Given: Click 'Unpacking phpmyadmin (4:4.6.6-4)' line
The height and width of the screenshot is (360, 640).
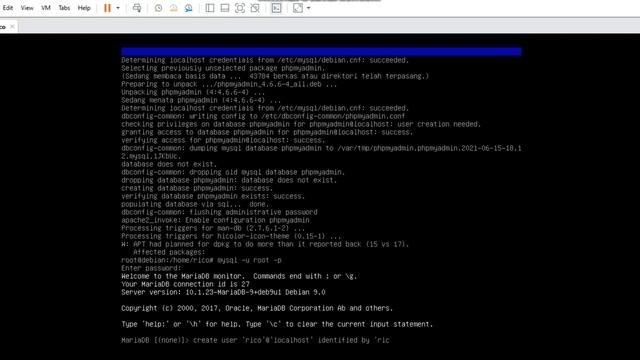Looking at the screenshot, I should tap(193, 92).
